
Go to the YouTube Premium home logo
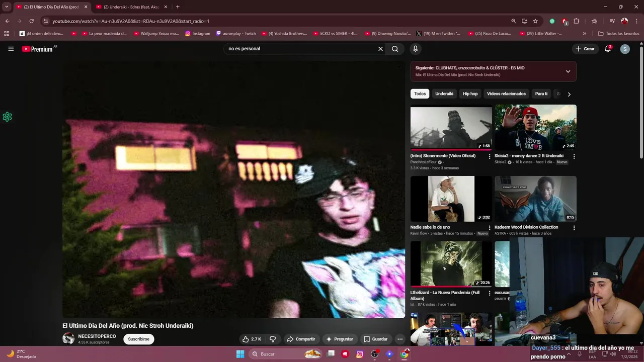tap(37, 49)
